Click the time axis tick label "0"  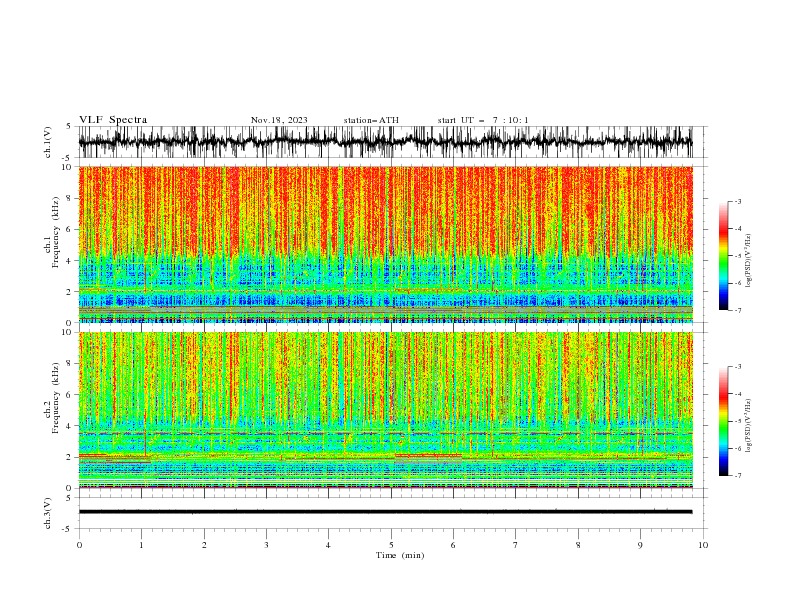pyautogui.click(x=79, y=545)
